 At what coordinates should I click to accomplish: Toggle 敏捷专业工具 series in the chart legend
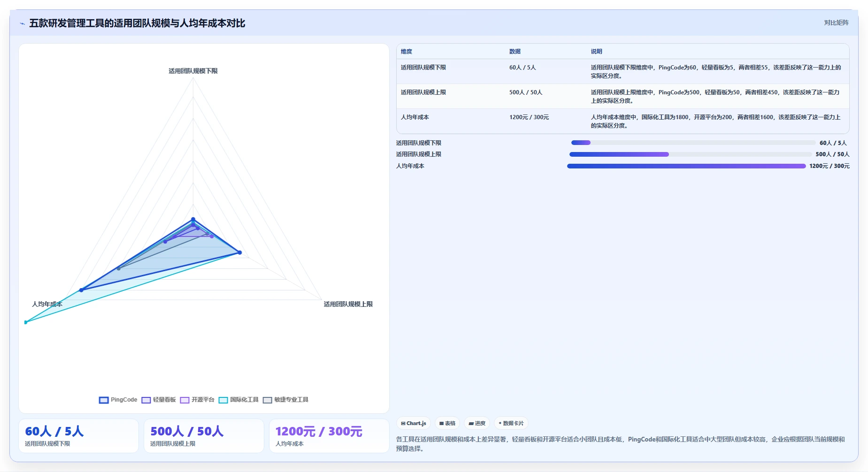coord(285,400)
